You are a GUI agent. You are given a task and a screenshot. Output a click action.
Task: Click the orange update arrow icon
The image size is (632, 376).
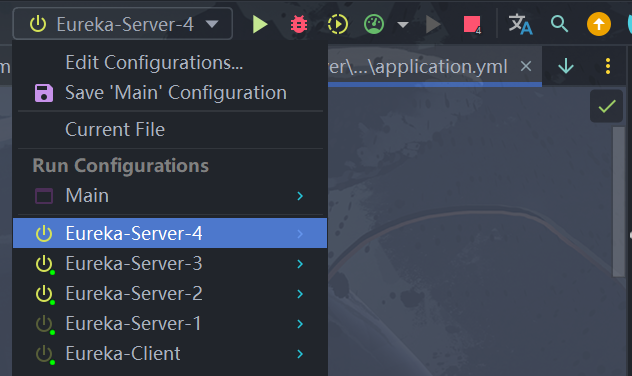pyautogui.click(x=599, y=24)
